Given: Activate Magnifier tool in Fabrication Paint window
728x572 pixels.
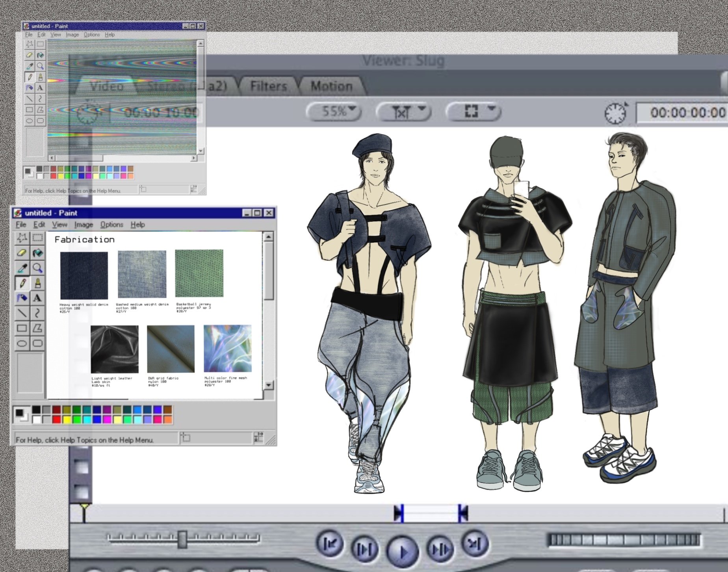Looking at the screenshot, I should coord(37,268).
